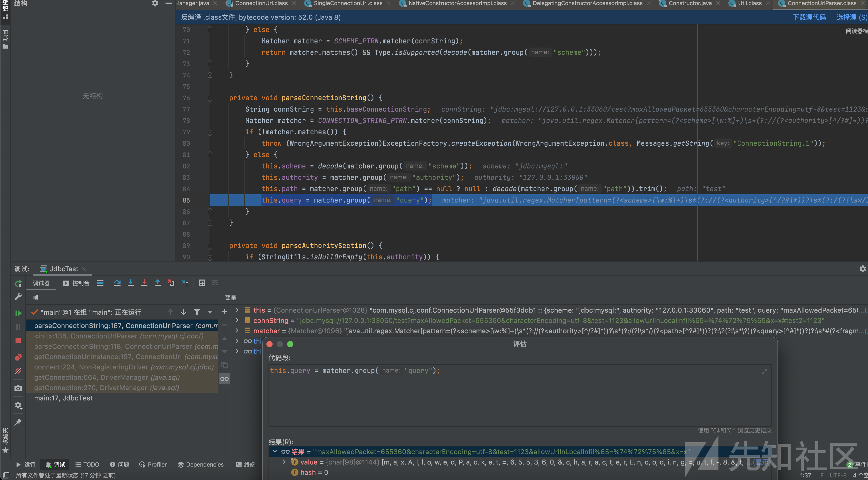Select the main:17, JdbcTest stack frame
Viewport: 868px width, 480px height.
pyautogui.click(x=63, y=398)
